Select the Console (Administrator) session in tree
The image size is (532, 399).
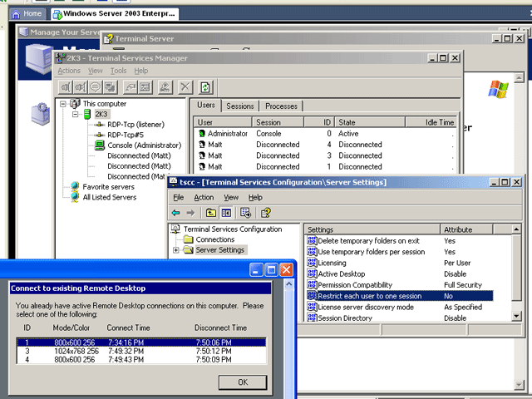[144, 145]
